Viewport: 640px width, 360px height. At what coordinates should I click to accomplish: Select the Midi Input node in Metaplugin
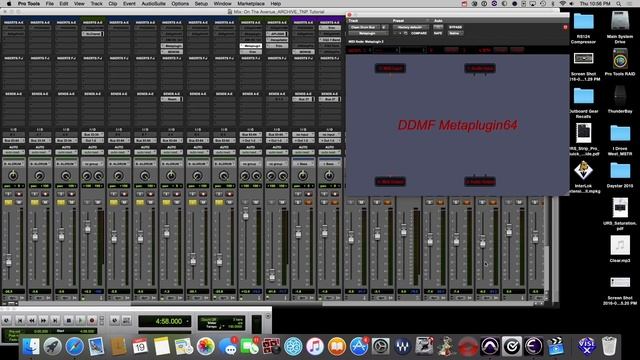point(390,68)
